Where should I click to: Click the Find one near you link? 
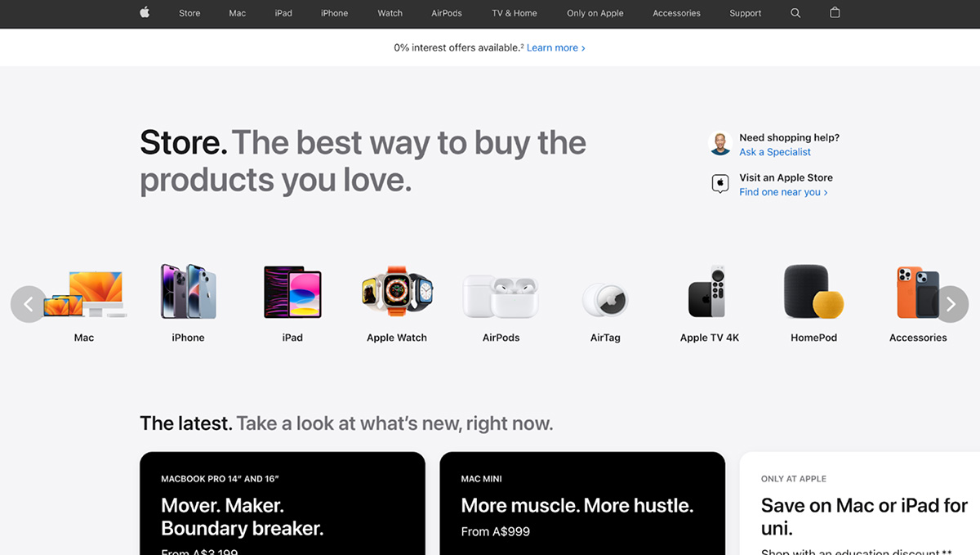783,192
